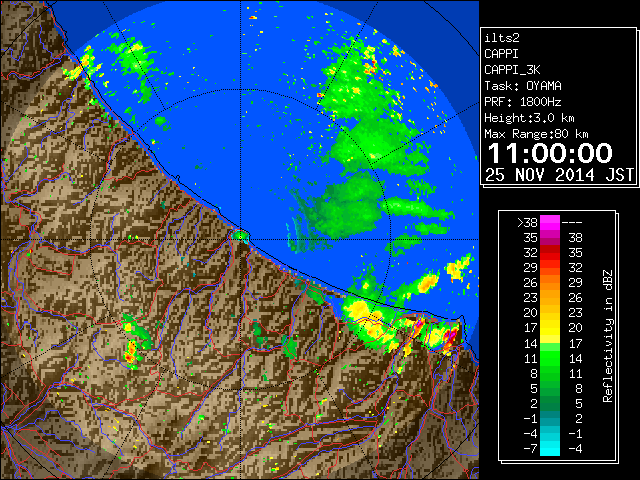Viewport: 640px width, 480px height.
Task: Select the 'PRF: 1800Hz' text
Action: [x=523, y=102]
